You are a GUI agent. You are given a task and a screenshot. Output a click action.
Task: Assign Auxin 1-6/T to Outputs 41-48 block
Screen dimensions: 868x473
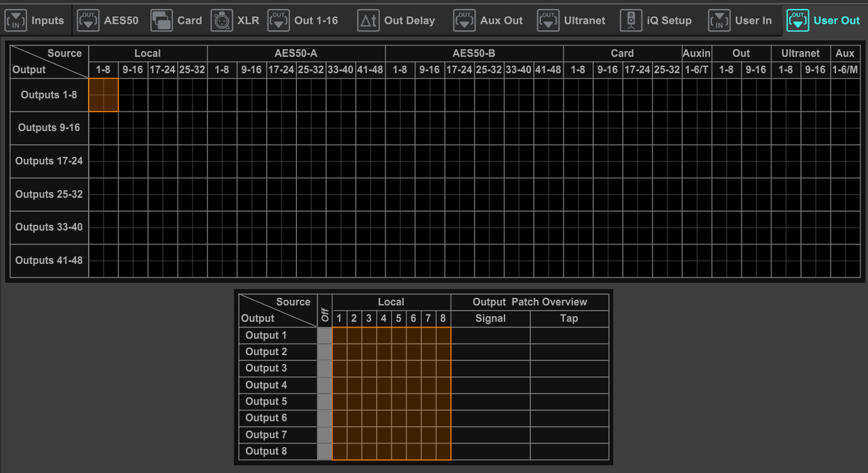(x=697, y=260)
